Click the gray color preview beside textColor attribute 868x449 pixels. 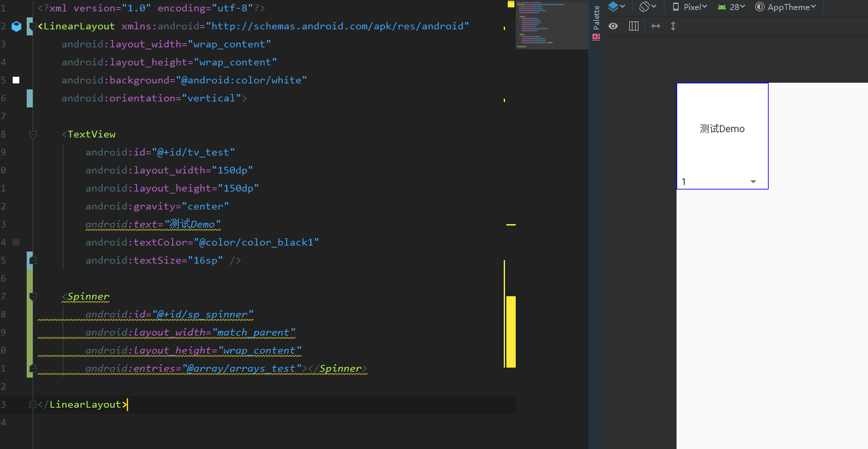[16, 242]
